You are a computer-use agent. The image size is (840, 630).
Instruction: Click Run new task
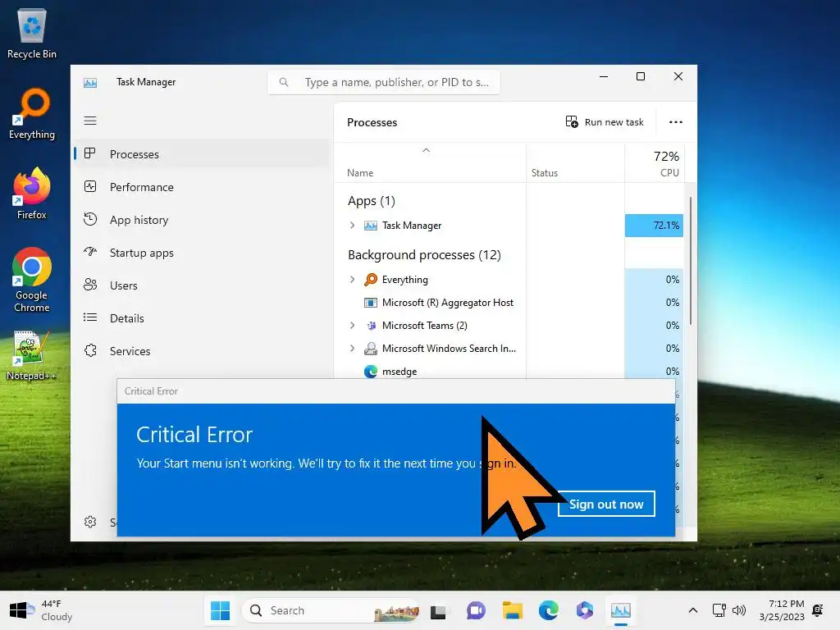tap(605, 122)
